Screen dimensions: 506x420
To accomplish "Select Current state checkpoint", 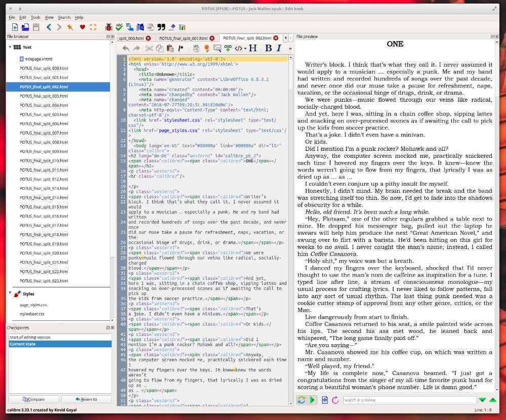I will [x=60, y=344].
